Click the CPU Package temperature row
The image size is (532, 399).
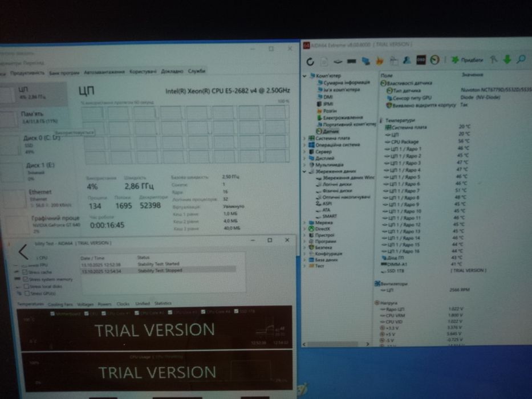click(427, 141)
